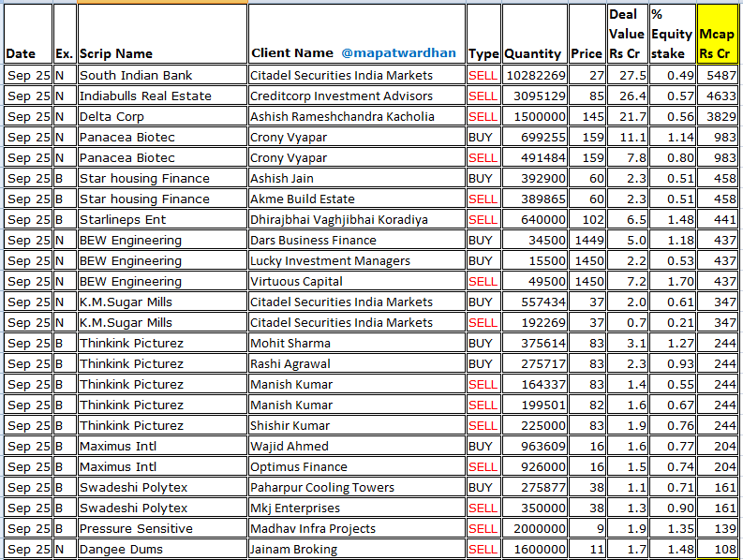The height and width of the screenshot is (560, 743).
Task: Select equity stake 1.27 cell
Action: (673, 343)
